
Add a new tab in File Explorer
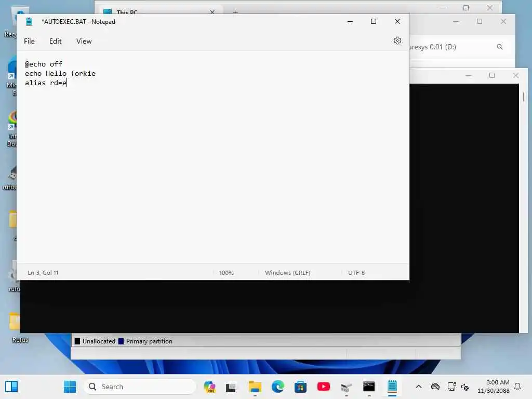235,12
